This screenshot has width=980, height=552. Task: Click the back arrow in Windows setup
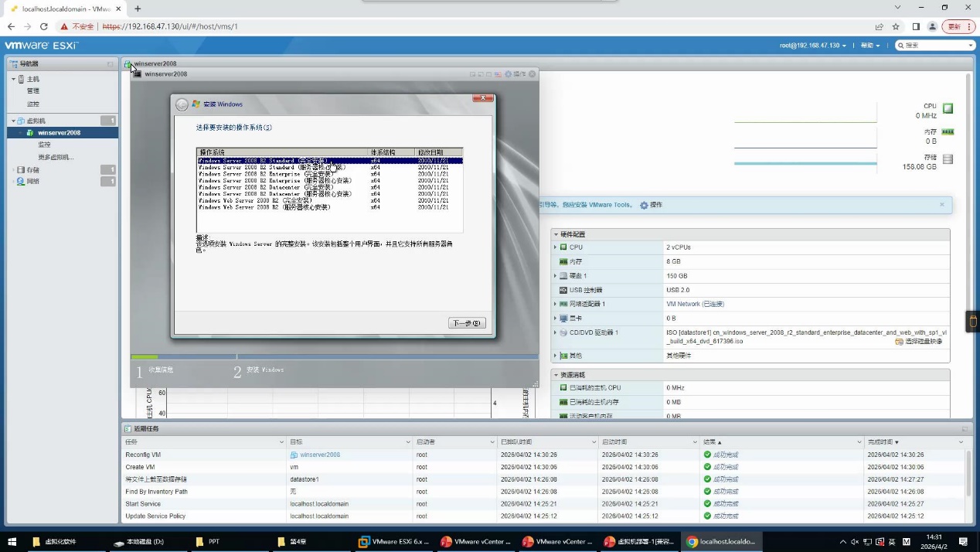coord(182,104)
